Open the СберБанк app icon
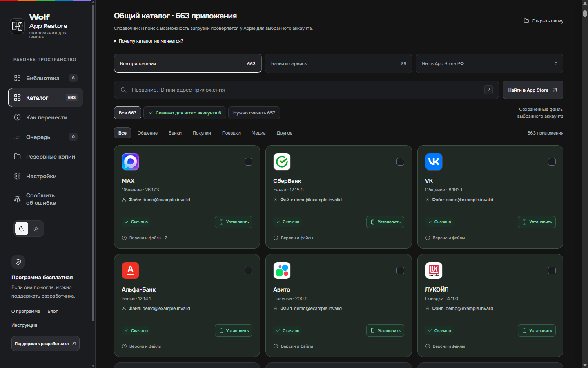588x368 pixels. coord(282,162)
